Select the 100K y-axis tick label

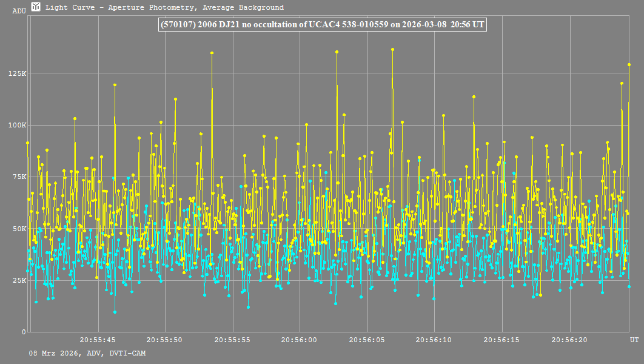(17, 125)
